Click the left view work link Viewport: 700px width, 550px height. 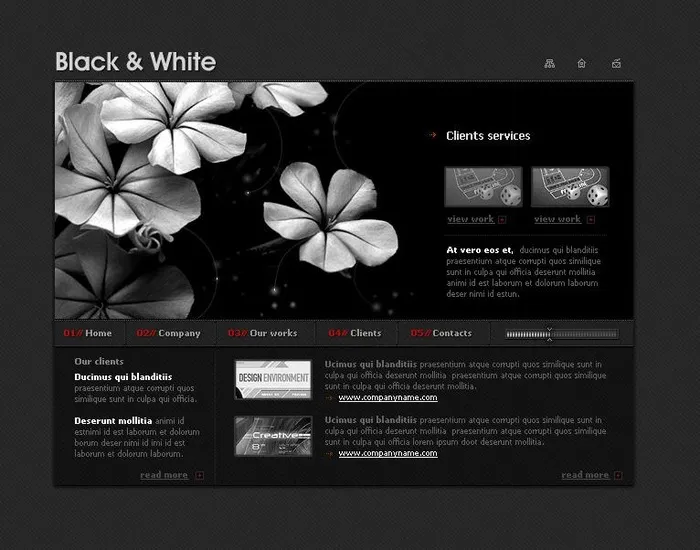pos(470,219)
